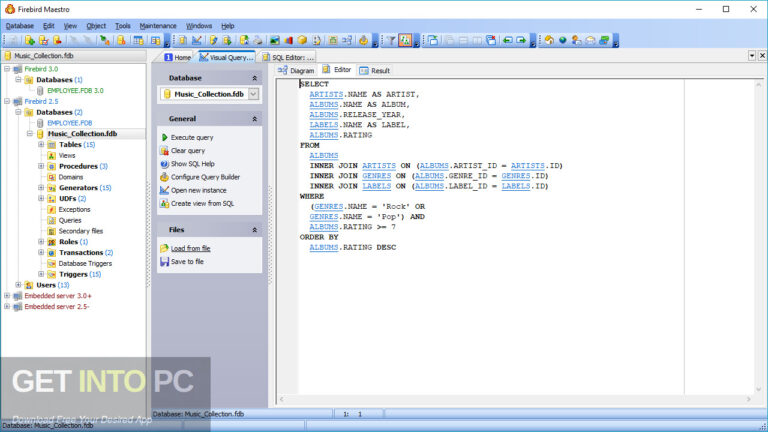Select the Secondary files tree node
Screen dimensions: 768x432
[x=81, y=231]
